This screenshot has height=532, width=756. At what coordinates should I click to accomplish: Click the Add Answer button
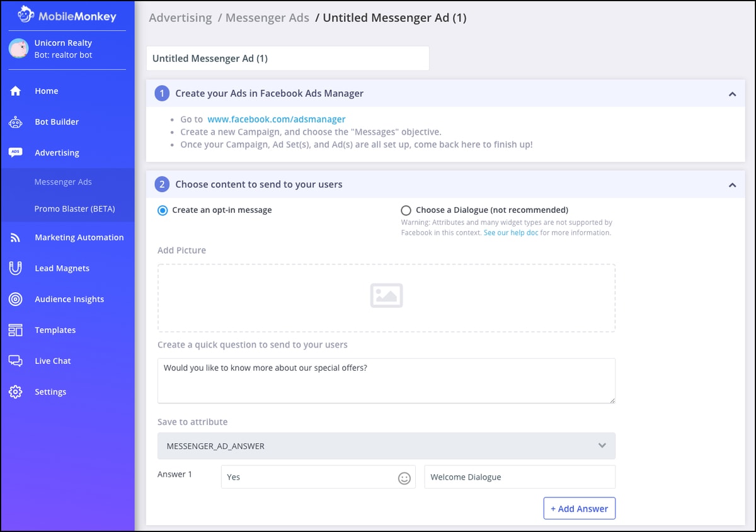tap(579, 508)
